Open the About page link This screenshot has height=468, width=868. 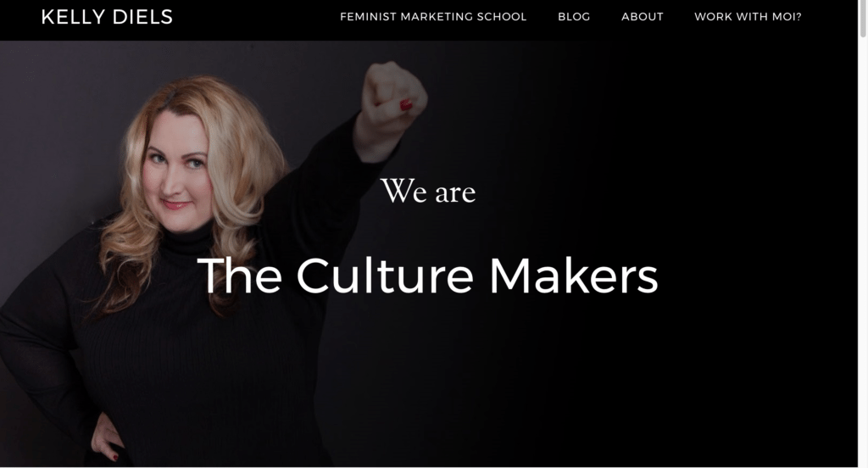[x=643, y=17]
